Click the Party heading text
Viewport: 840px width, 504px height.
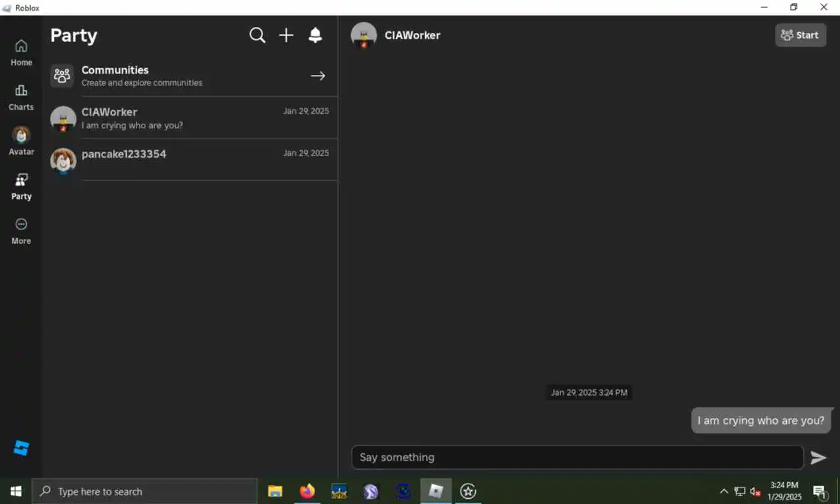point(73,35)
